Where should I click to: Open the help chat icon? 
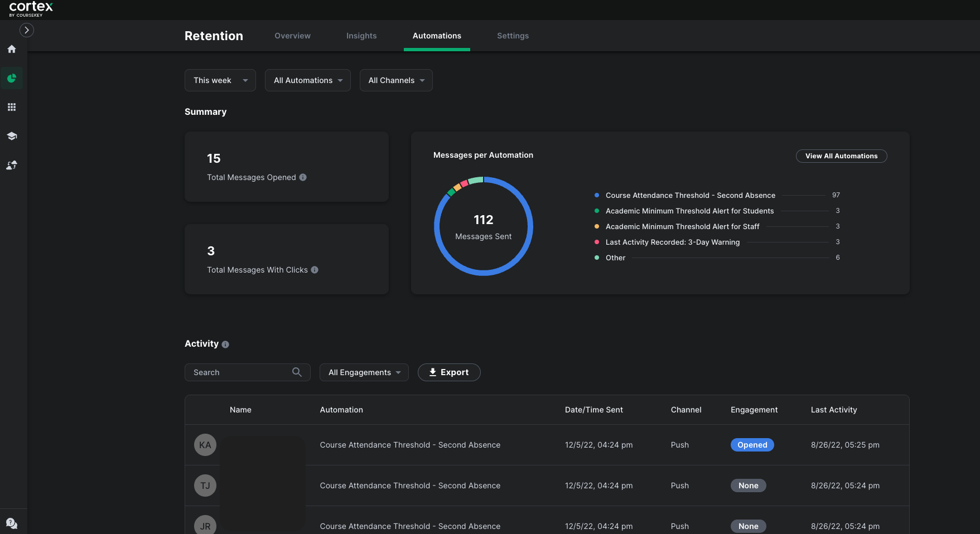12,523
